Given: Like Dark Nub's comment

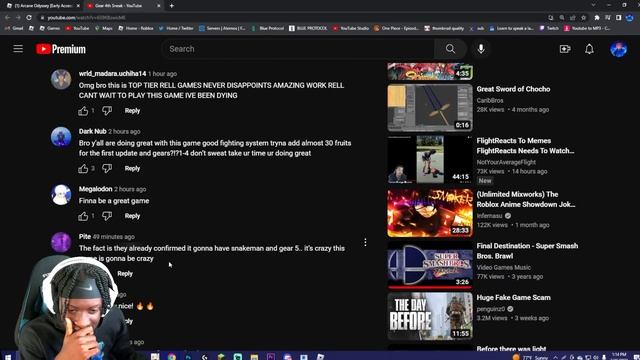Looking at the screenshot, I should (83, 168).
